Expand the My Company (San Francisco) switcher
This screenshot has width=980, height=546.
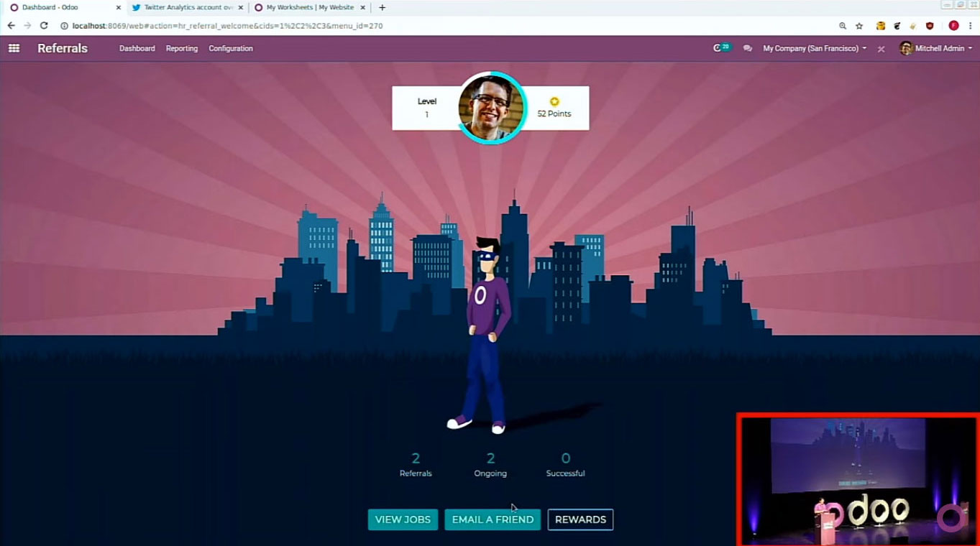(815, 48)
